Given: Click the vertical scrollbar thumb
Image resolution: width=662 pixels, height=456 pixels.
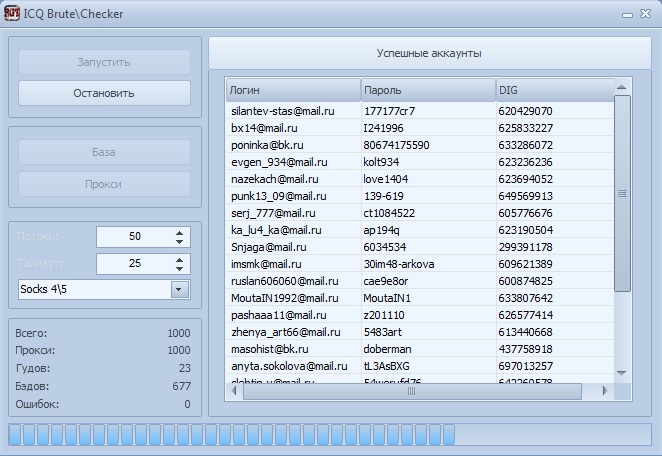Looking at the screenshot, I should tap(622, 193).
